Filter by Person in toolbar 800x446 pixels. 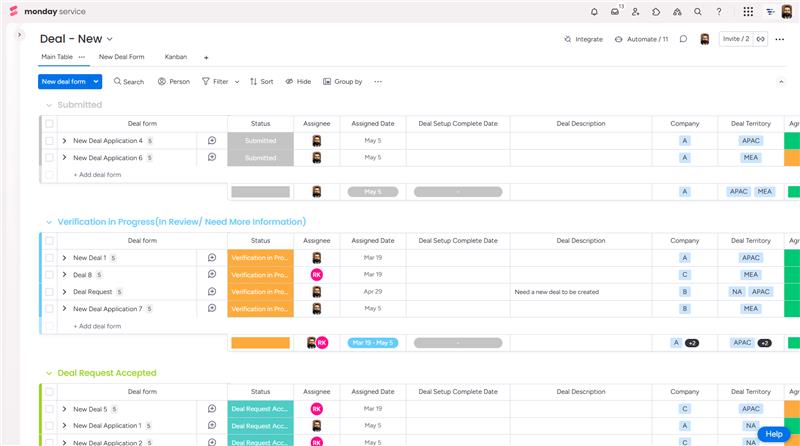173,82
